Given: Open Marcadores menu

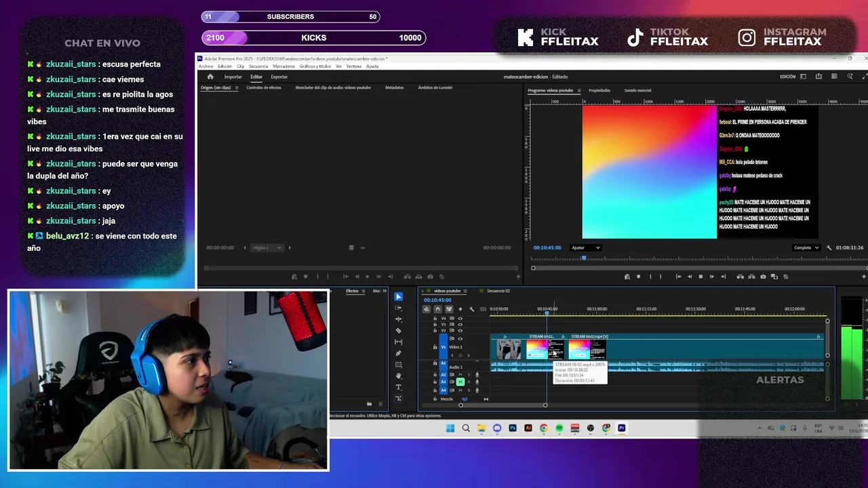Looking at the screenshot, I should (284, 66).
